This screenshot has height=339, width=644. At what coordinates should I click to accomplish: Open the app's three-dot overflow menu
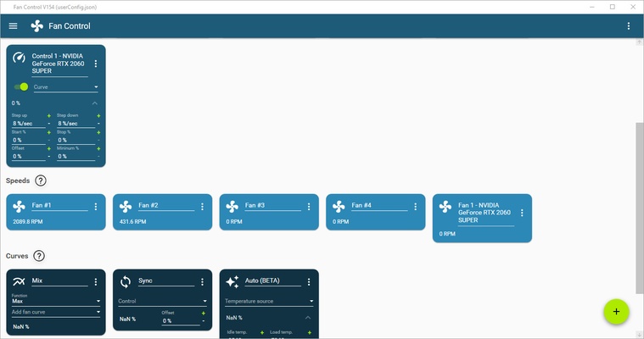(x=629, y=26)
